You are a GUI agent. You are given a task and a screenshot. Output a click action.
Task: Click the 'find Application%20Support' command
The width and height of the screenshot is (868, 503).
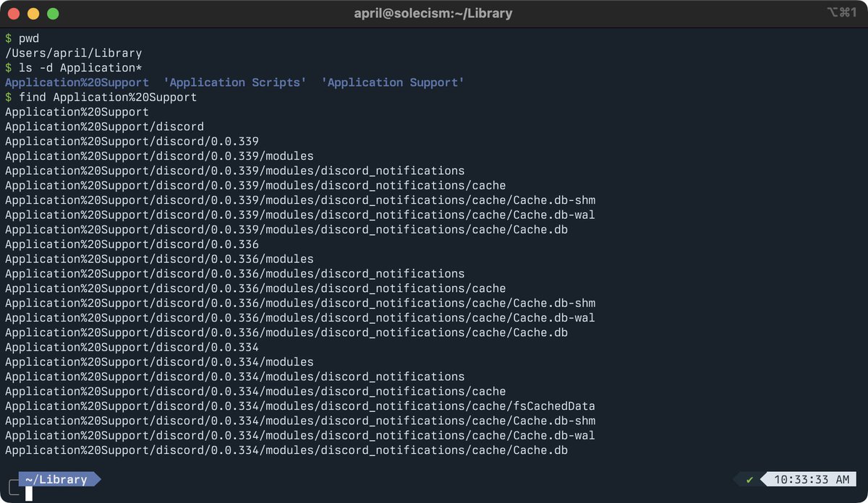101,97
